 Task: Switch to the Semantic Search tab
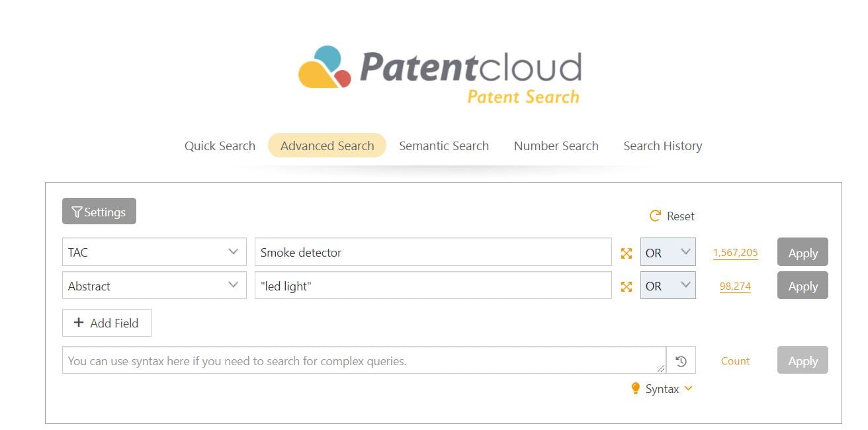(x=443, y=146)
